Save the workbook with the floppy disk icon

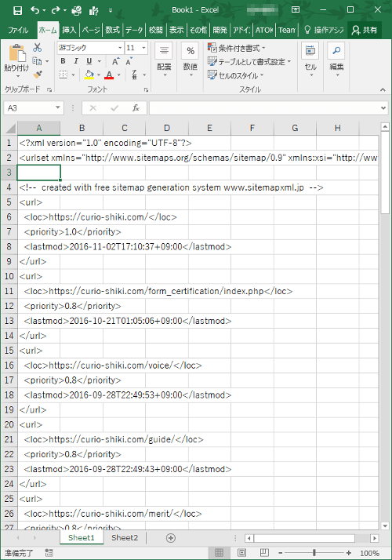(17, 10)
